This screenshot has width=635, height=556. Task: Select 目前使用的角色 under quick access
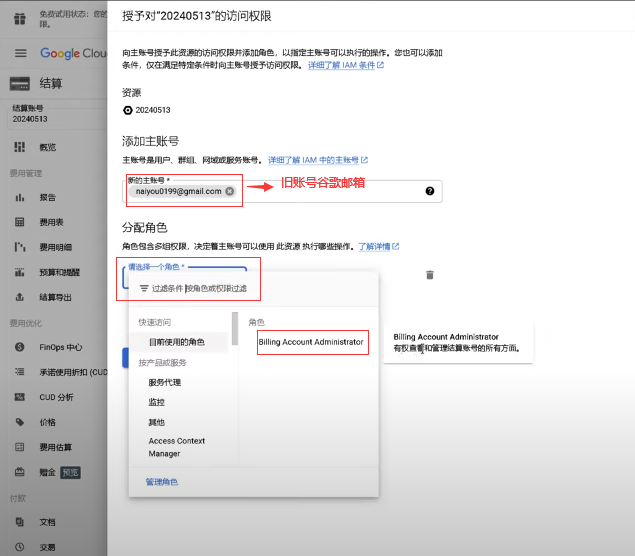point(177,342)
